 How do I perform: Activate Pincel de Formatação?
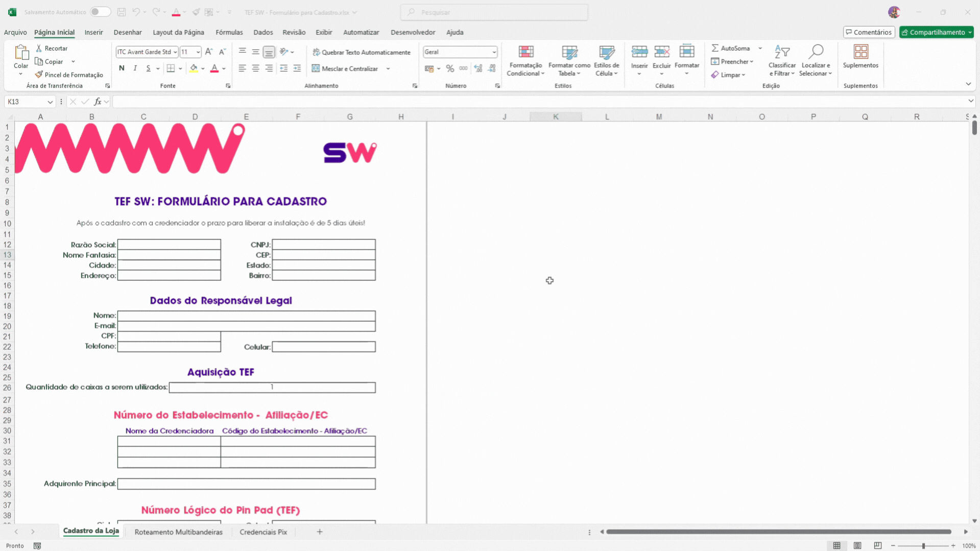(x=69, y=75)
